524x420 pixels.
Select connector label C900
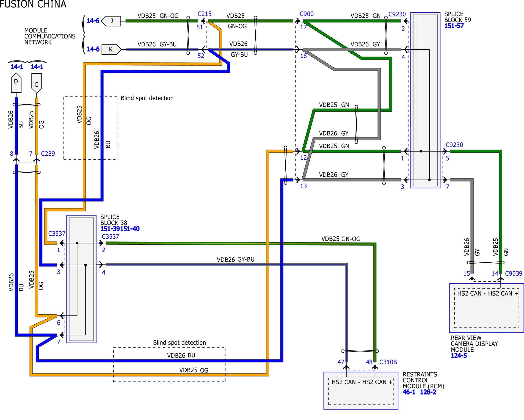click(307, 14)
